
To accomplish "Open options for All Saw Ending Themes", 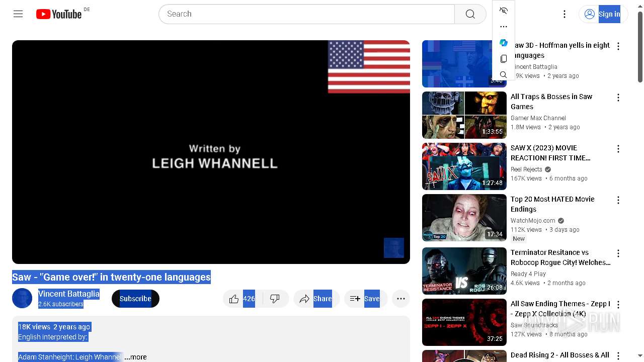I will pyautogui.click(x=618, y=305).
